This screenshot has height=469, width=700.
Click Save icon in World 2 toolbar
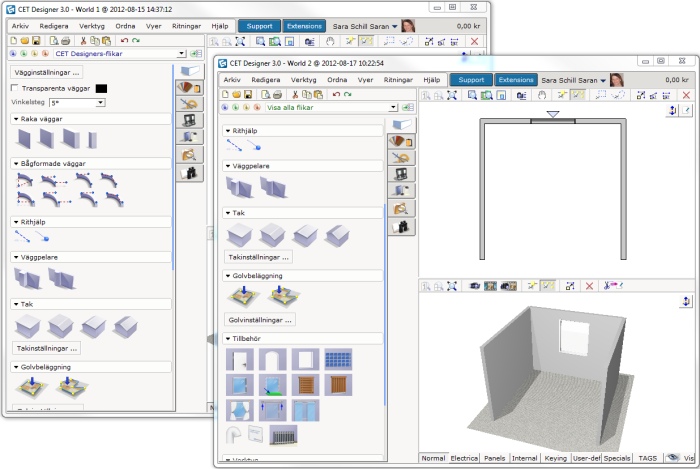(248, 94)
